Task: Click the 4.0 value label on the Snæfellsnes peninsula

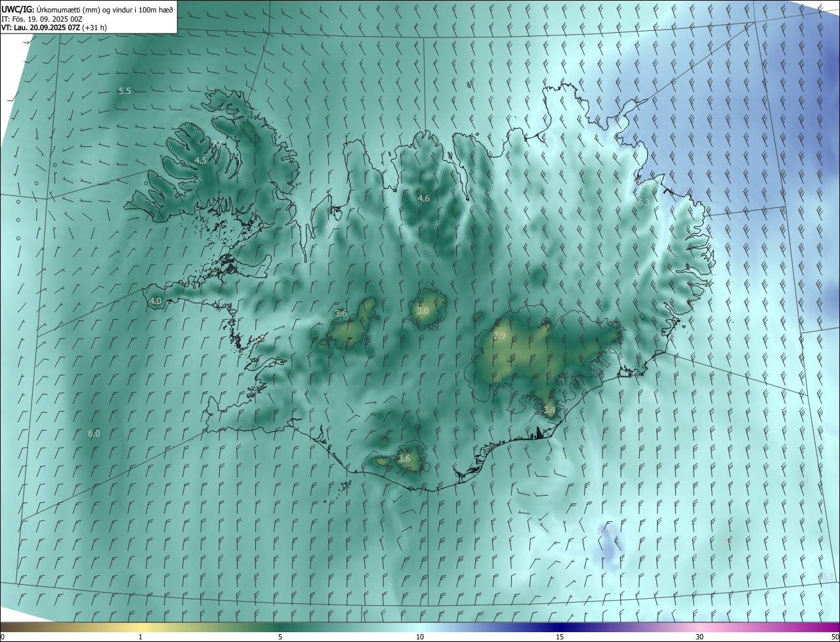Action: 156,301
